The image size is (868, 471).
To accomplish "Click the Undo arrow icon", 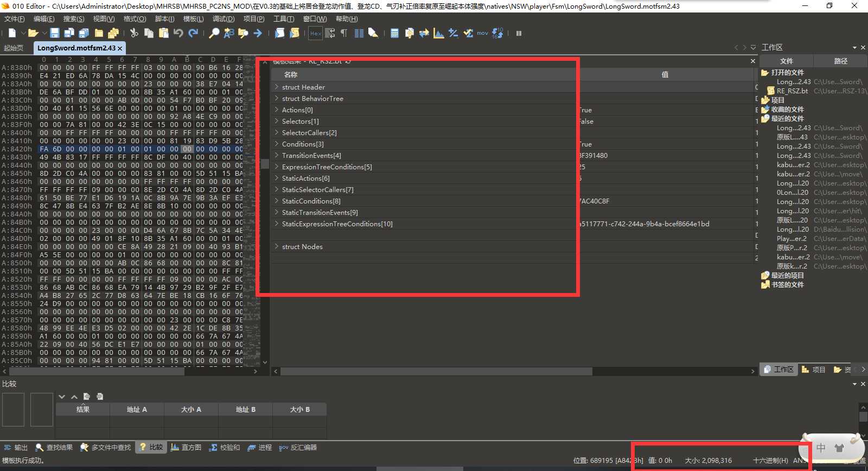I will (178, 33).
